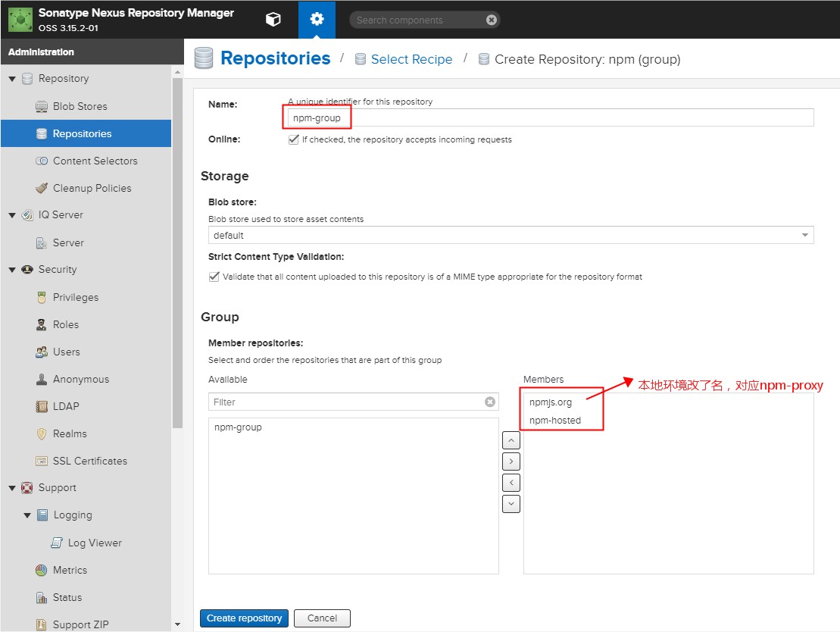Move selected member up with arrow button
Image resolution: width=840 pixels, height=632 pixels.
511,440
